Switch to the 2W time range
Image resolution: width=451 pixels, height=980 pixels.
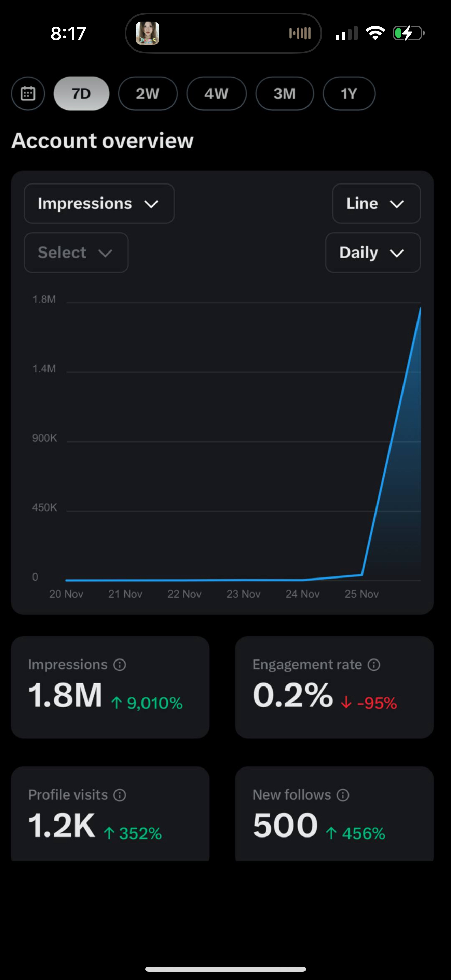pos(148,94)
